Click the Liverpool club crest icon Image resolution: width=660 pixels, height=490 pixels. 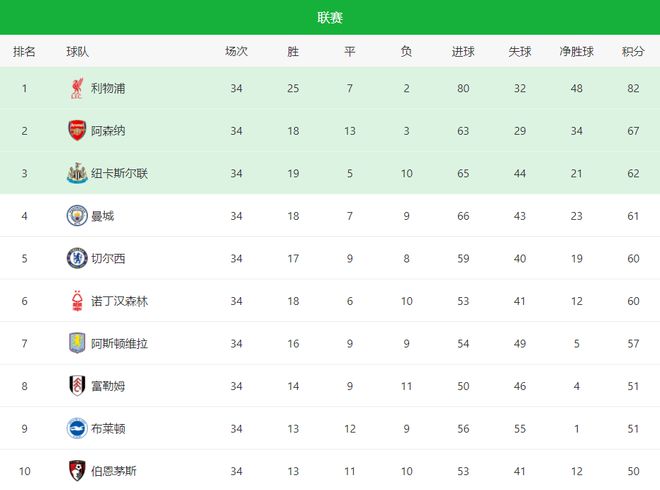(x=77, y=89)
